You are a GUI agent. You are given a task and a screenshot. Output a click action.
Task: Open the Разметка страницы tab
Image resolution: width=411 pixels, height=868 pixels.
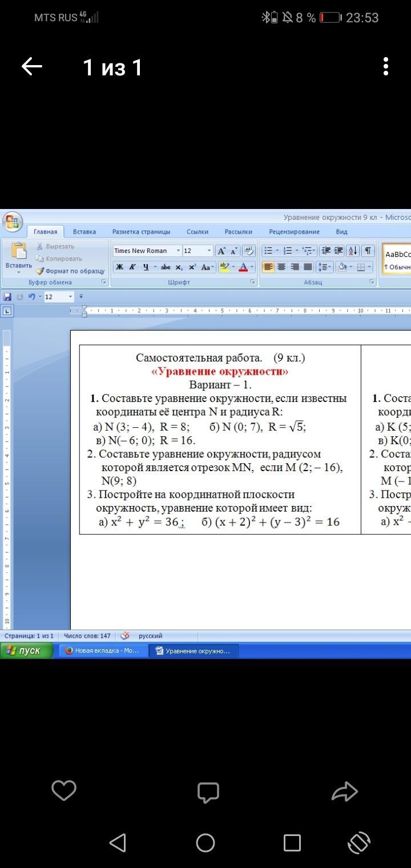pyautogui.click(x=141, y=232)
